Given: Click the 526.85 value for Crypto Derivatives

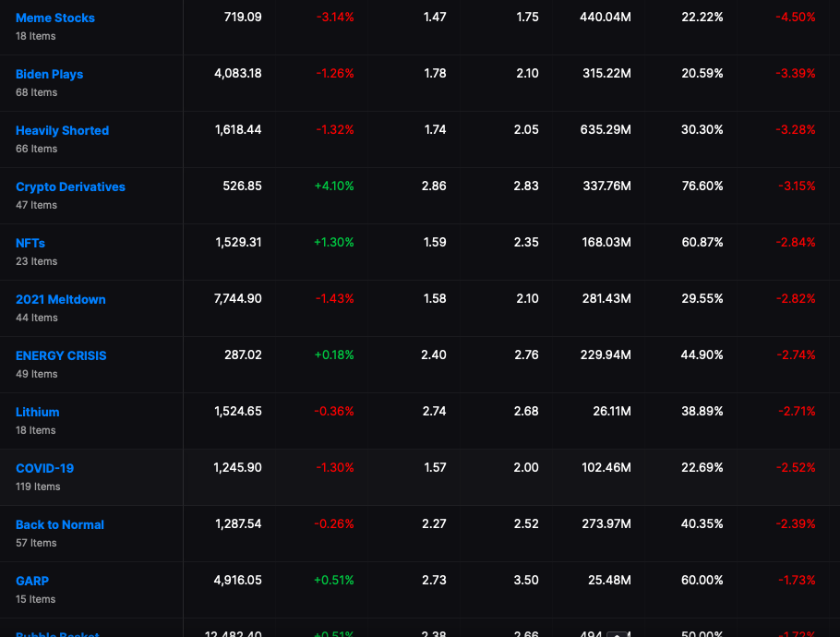Looking at the screenshot, I should click(242, 186).
